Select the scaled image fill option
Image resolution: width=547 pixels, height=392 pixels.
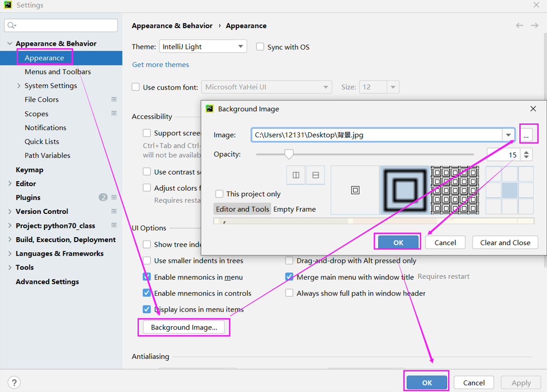(405, 190)
